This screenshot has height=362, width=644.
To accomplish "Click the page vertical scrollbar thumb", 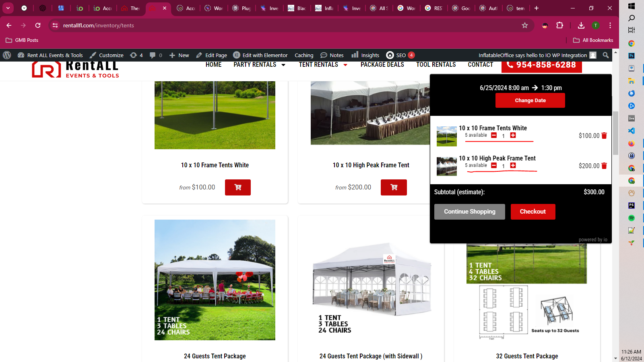I will click(615, 133).
